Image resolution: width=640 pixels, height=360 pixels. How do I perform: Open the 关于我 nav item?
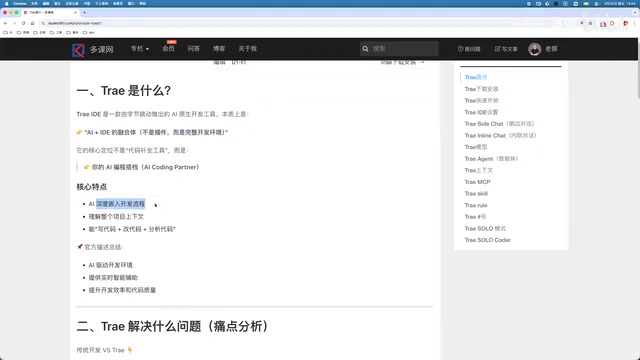pos(247,49)
